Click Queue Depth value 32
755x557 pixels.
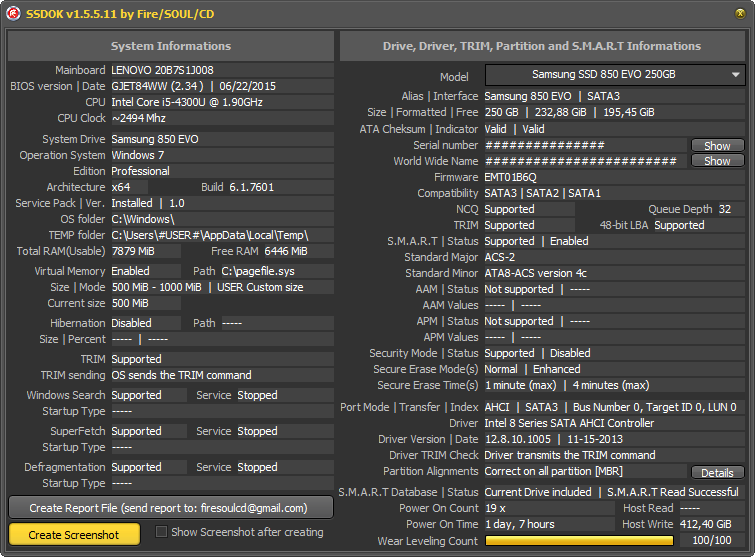(725, 209)
